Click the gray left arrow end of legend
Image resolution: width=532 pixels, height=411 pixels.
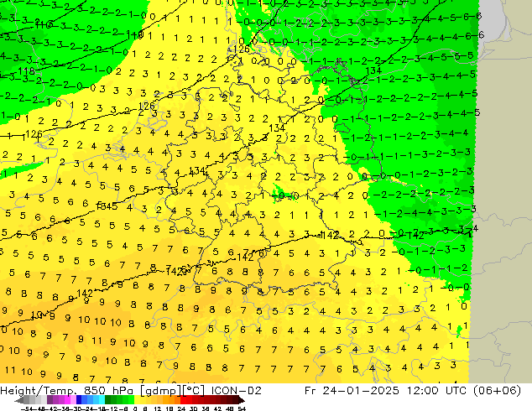pyautogui.click(x=19, y=400)
